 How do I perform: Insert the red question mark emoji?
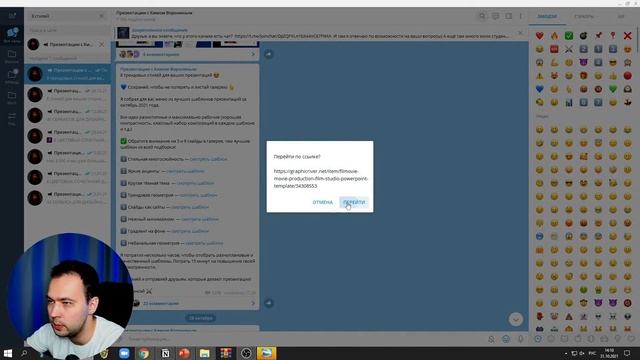point(613,36)
